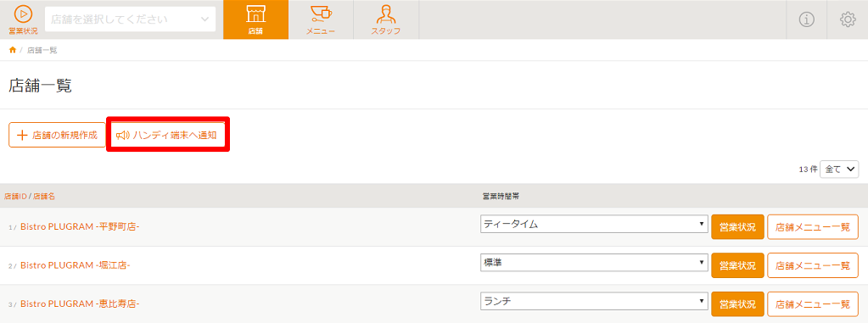Open the 全て count filter dropdown
Viewport: 868px width, 323px height.
pos(839,170)
